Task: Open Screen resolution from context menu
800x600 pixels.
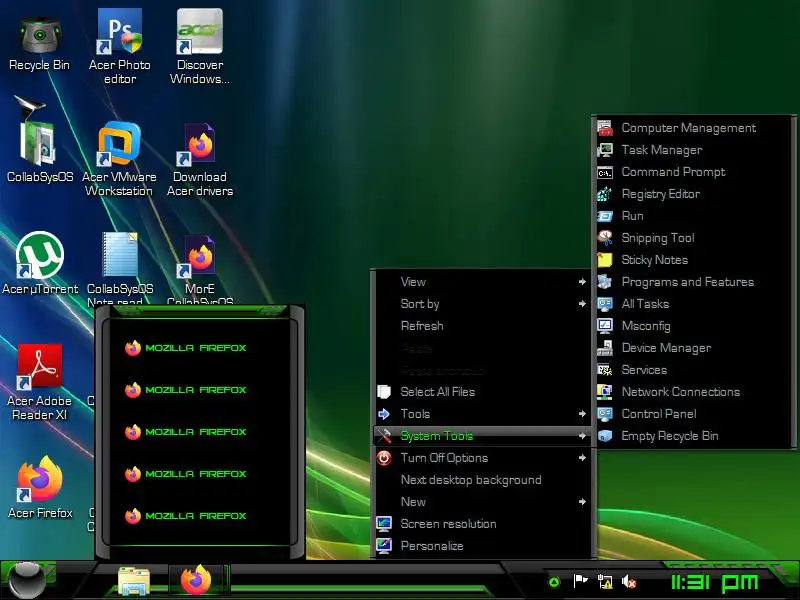Action: (x=483, y=523)
